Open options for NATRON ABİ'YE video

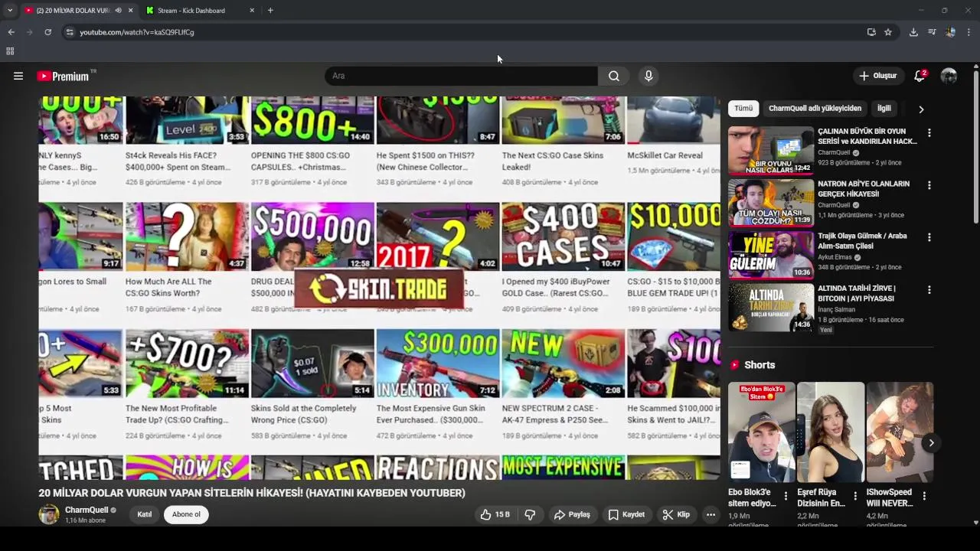pyautogui.click(x=929, y=185)
